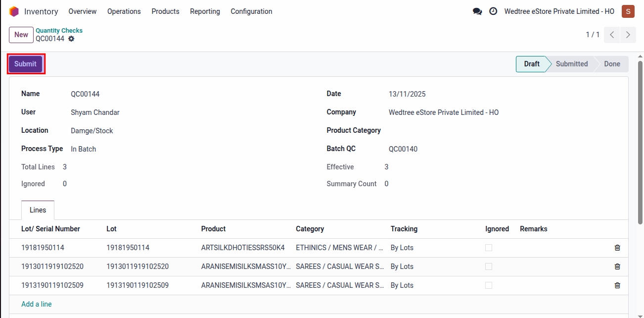Open the conversations chat bubble icon
The width and height of the screenshot is (644, 318).
(x=477, y=11)
